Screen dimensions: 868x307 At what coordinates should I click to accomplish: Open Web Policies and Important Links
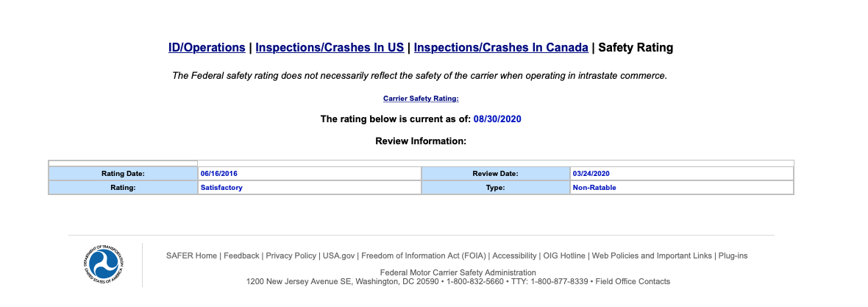click(652, 255)
